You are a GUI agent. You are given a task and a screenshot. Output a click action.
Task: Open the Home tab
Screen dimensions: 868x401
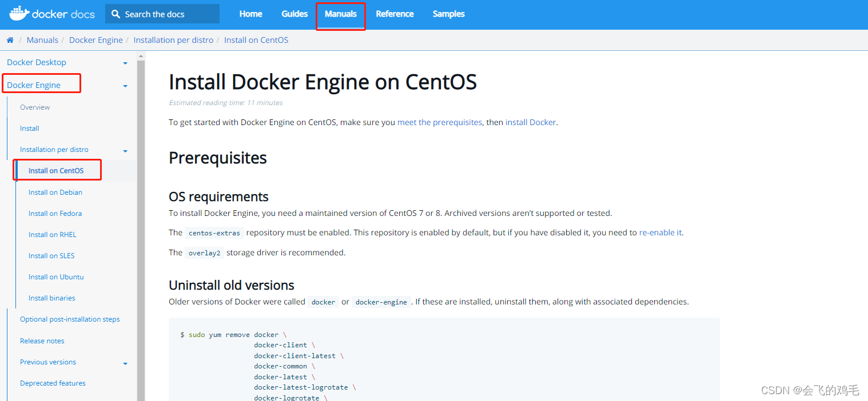[x=250, y=14]
